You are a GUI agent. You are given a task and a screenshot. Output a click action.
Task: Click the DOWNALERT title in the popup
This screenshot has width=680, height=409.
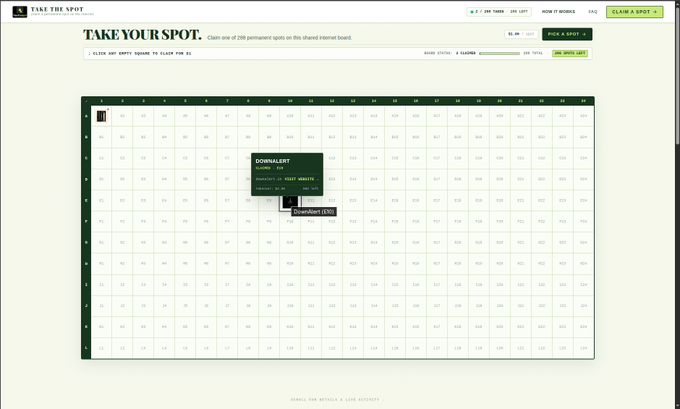272,161
